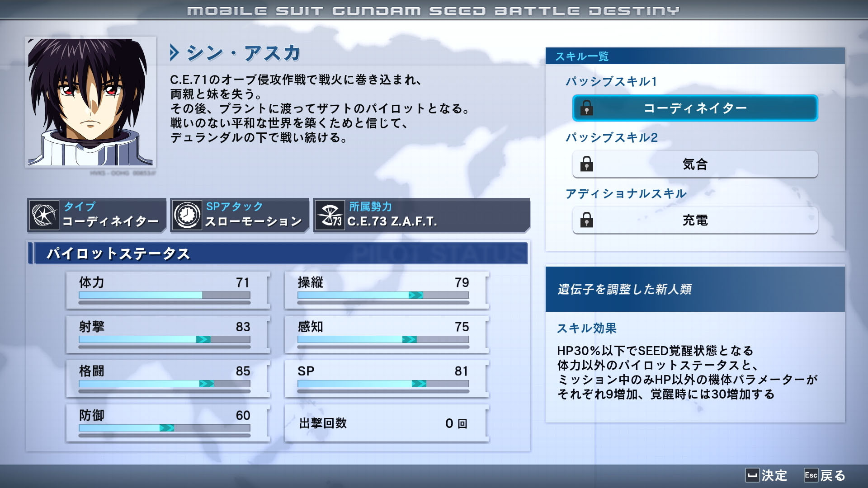Click the Coordinator type emblem icon
This screenshot has height=488, width=868.
44,215
